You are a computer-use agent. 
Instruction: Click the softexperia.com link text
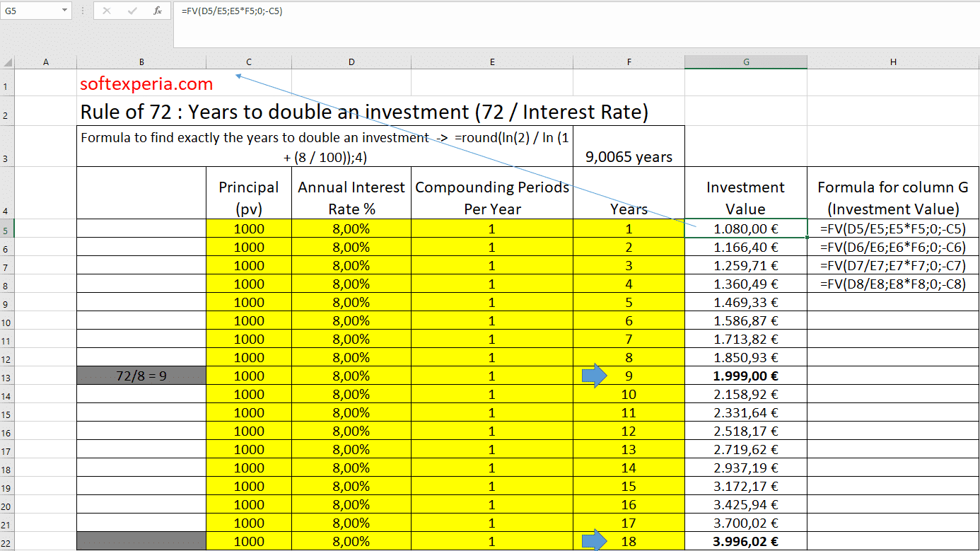point(146,84)
